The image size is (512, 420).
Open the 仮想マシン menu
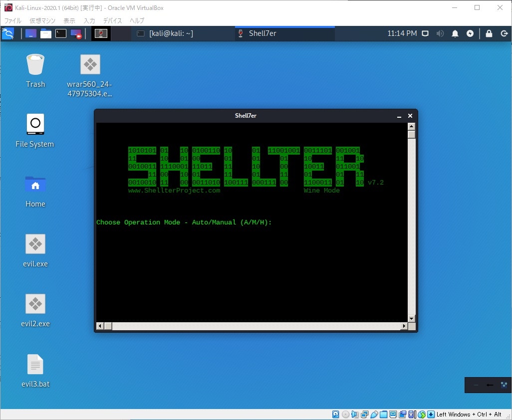pyautogui.click(x=42, y=20)
